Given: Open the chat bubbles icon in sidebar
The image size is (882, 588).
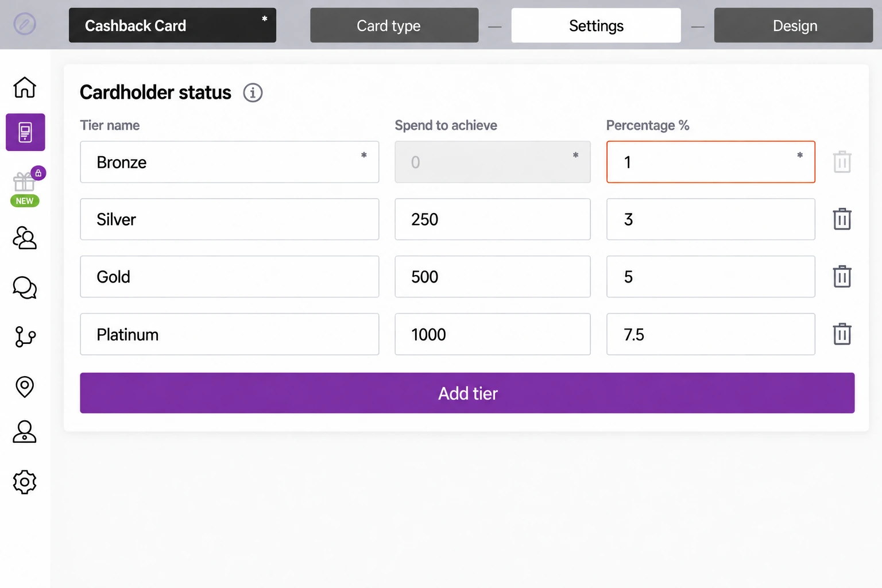Looking at the screenshot, I should (25, 287).
